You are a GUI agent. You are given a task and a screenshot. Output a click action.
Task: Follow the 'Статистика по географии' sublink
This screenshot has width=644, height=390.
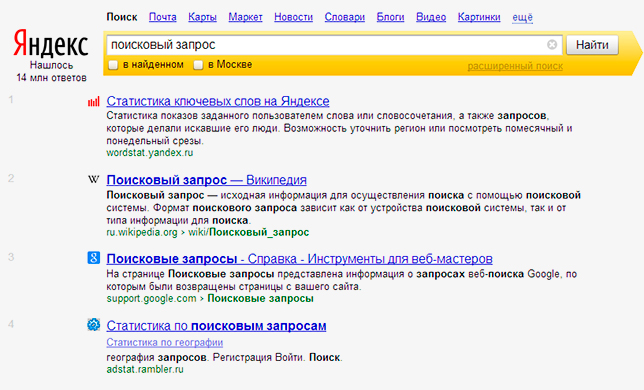[165, 342]
